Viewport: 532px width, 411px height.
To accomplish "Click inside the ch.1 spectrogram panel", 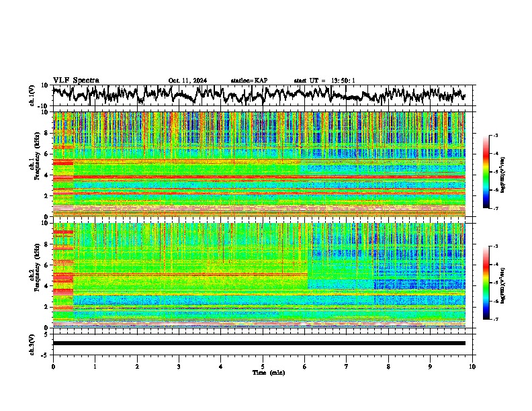I will coord(259,164).
